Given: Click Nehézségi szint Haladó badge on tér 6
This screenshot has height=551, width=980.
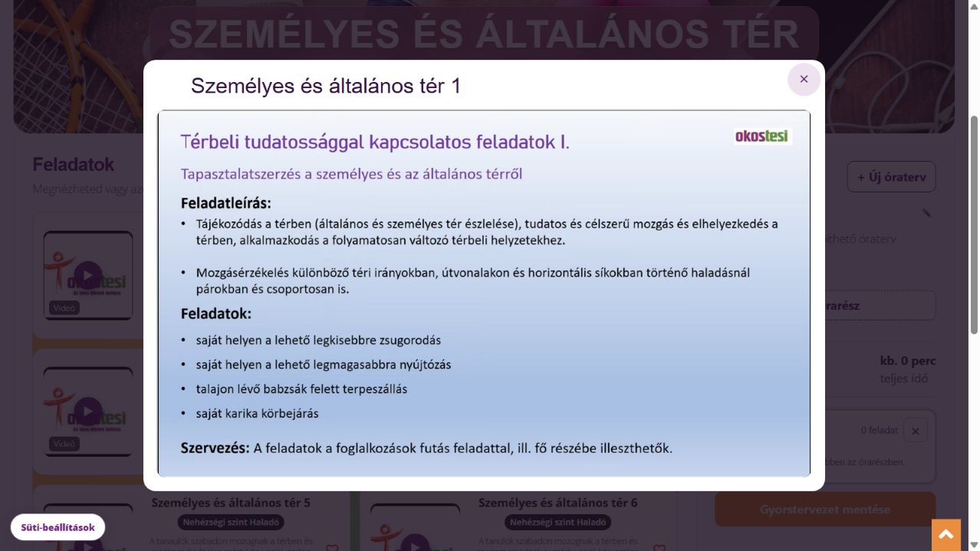Looking at the screenshot, I should [557, 523].
